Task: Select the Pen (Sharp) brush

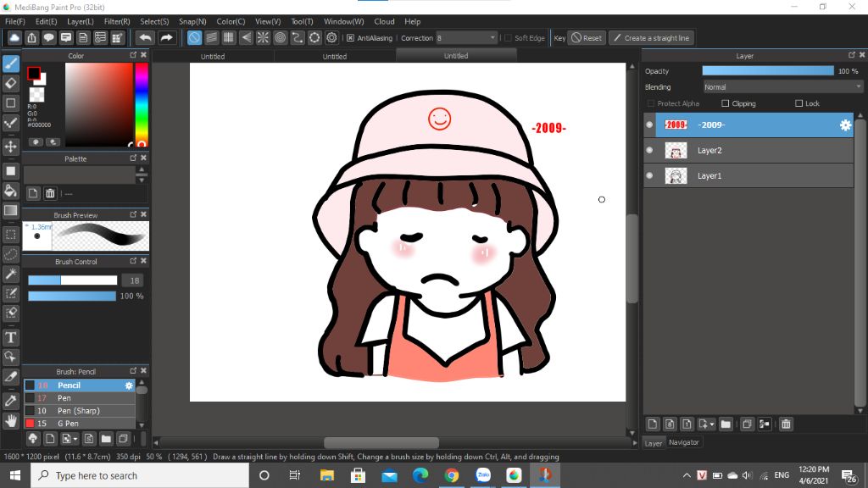Action: (79, 411)
